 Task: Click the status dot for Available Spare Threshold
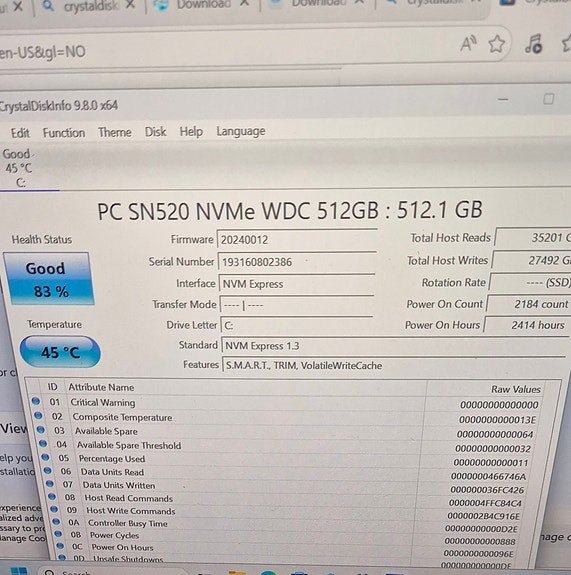coord(43,443)
